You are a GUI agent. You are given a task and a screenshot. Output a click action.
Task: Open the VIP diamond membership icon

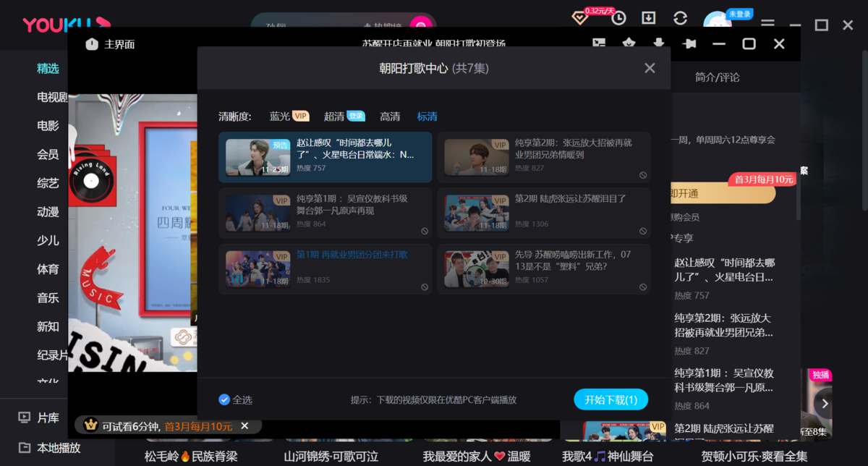pos(580,18)
